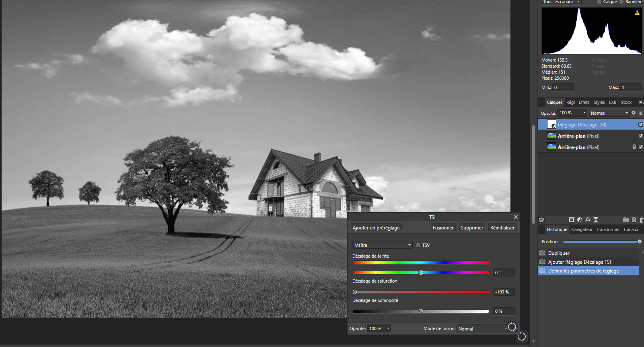The width and height of the screenshot is (644, 347).
Task: Click snapshot icon beside Définir les paramètres
Action: [x=542, y=271]
